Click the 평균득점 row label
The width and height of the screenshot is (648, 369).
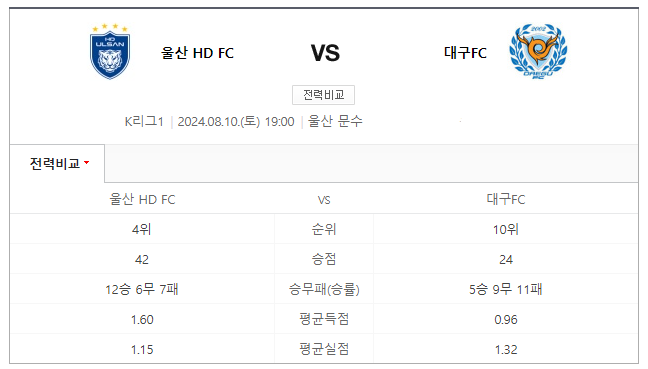(x=324, y=319)
